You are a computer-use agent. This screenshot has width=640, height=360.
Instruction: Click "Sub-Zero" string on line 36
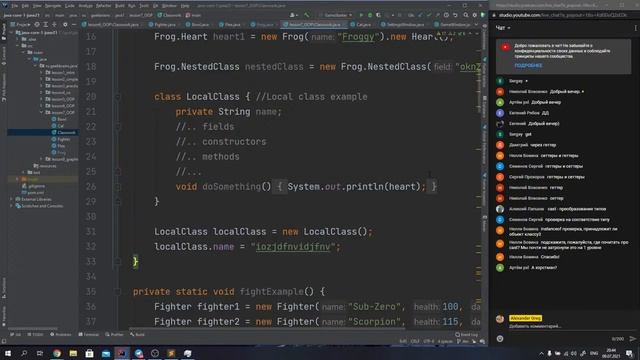click(x=374, y=307)
